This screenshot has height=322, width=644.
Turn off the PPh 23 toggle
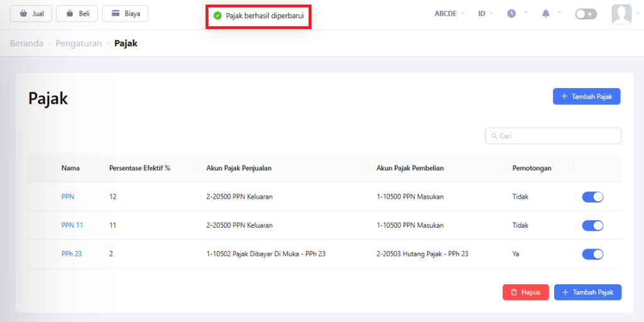pyautogui.click(x=592, y=254)
